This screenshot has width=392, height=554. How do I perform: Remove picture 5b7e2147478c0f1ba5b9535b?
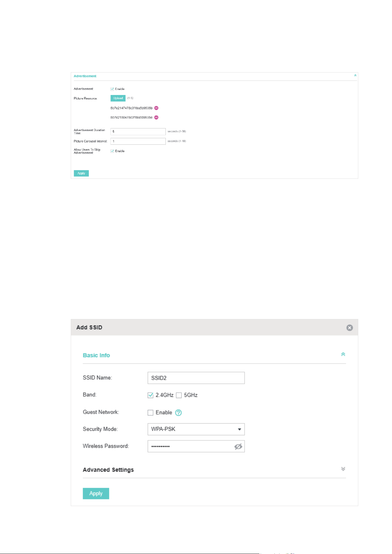[x=156, y=108]
